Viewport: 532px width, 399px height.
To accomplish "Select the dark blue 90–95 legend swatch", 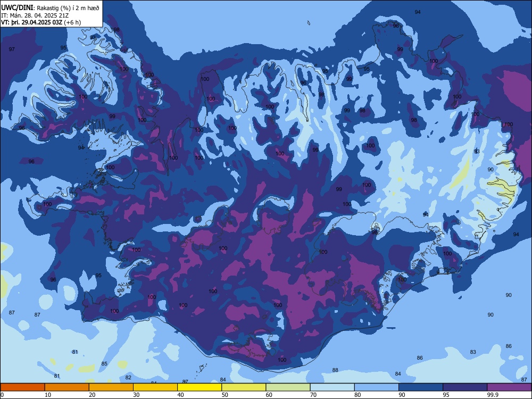I will [x=421, y=387].
